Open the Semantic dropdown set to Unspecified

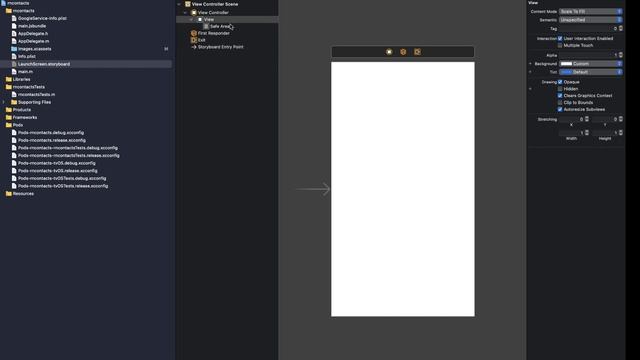[591, 20]
